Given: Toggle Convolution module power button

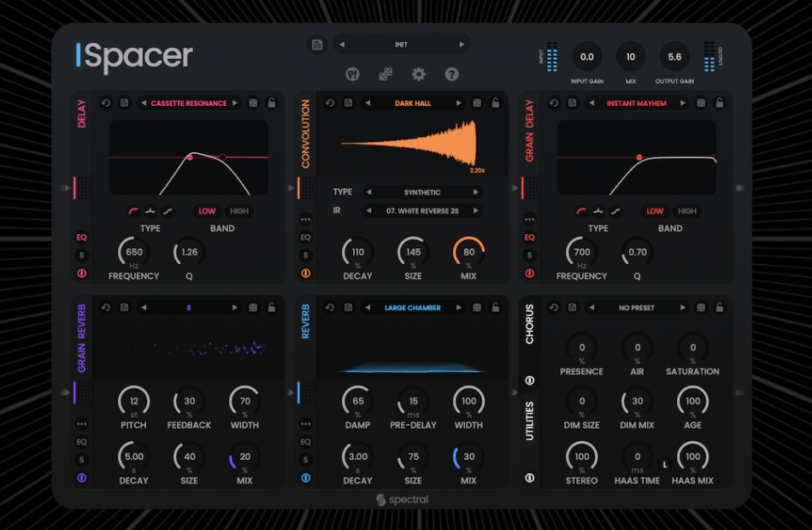Looking at the screenshot, I should (305, 273).
